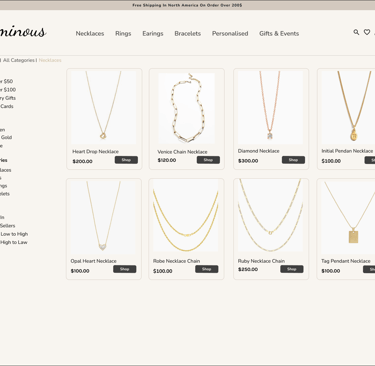Shop the Opal Heart Necklace
Image resolution: width=375 pixels, height=366 pixels.
coord(125,269)
